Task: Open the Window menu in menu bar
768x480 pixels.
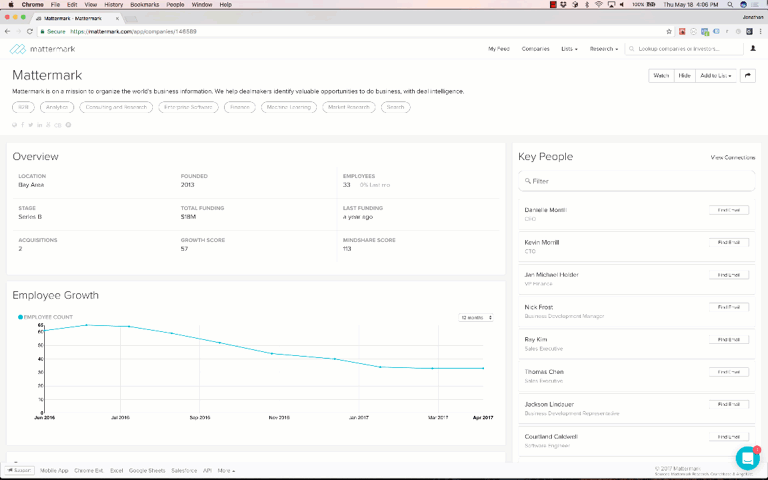Action: 202,4
